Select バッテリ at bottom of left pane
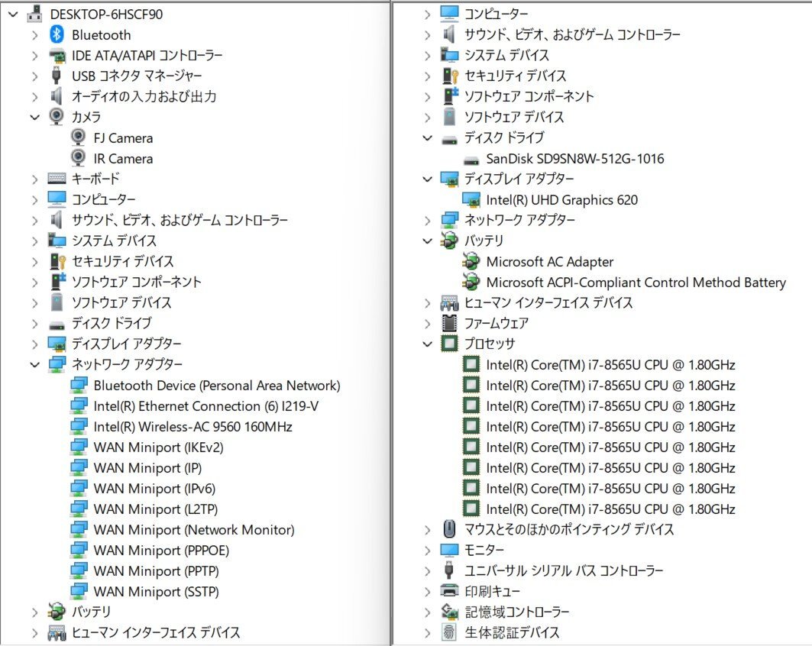 pos(91,612)
